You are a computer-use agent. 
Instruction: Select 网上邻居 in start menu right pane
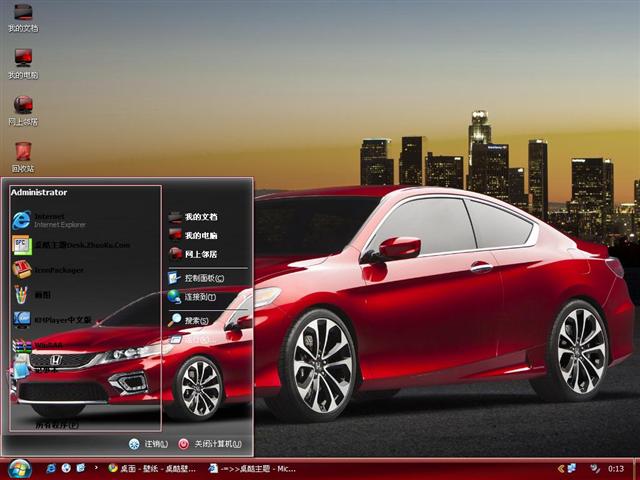200,254
